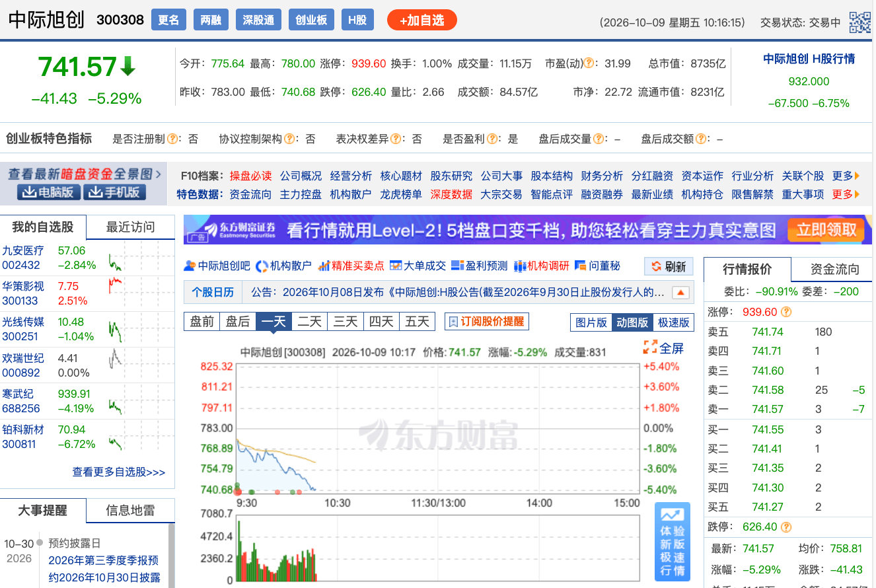Open 机构调研 icon link
This screenshot has width=876, height=588.
point(541,266)
